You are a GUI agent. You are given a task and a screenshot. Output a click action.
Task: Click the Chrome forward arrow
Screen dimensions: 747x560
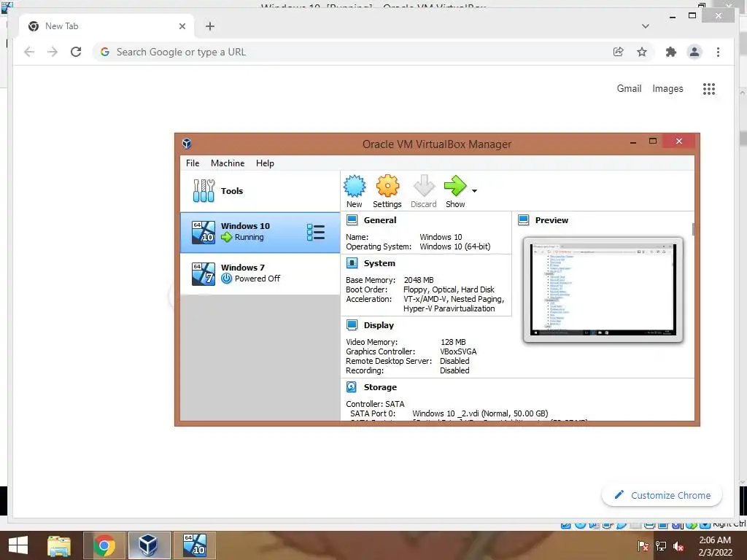(x=53, y=52)
